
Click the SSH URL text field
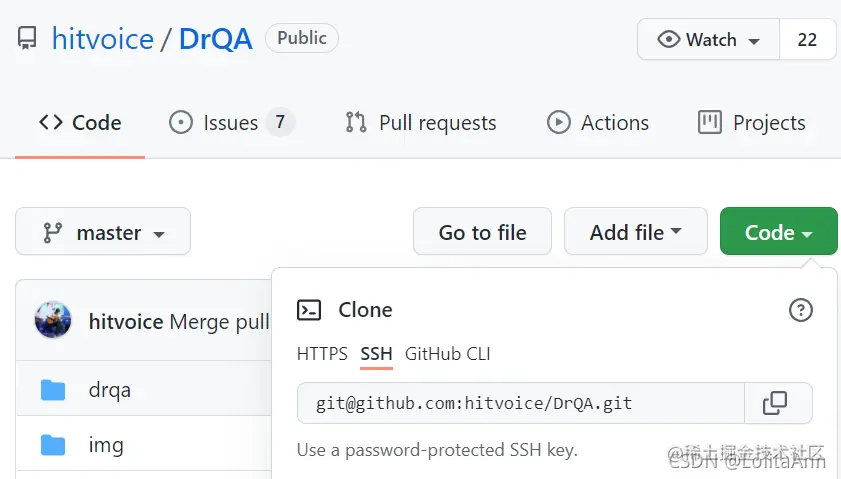tap(520, 404)
